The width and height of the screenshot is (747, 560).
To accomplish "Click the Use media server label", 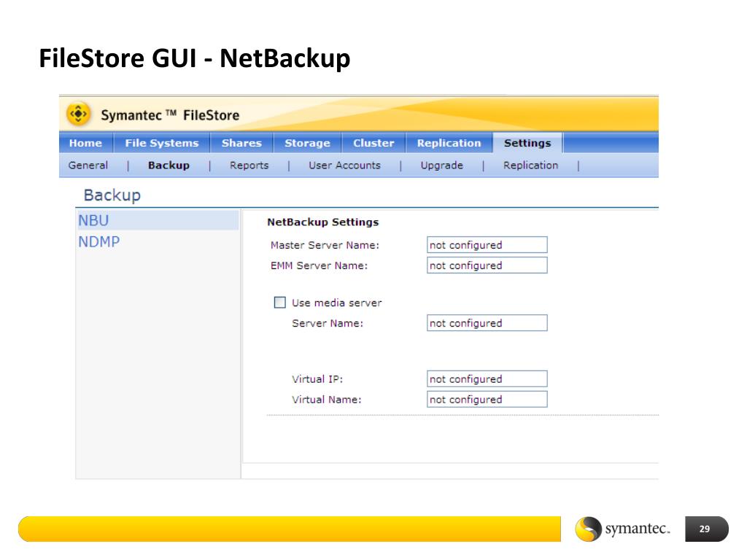I will click(x=337, y=303).
